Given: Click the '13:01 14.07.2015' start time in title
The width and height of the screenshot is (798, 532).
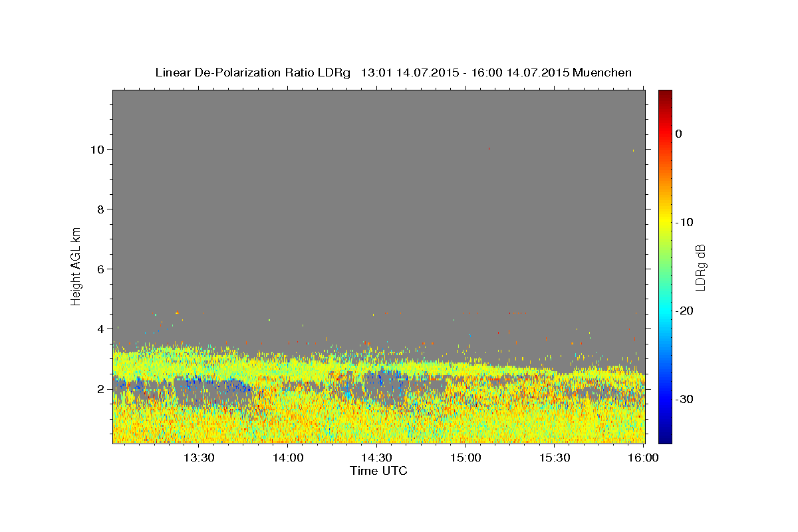Looking at the screenshot, I should [x=410, y=72].
